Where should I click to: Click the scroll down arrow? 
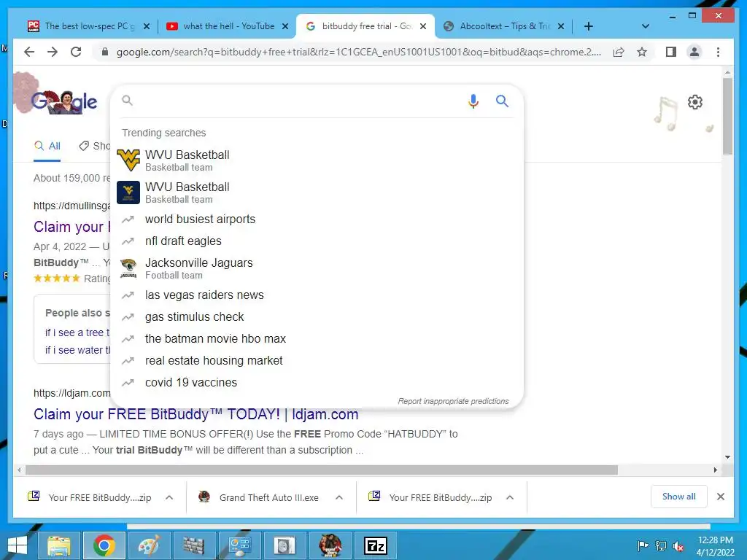727,457
